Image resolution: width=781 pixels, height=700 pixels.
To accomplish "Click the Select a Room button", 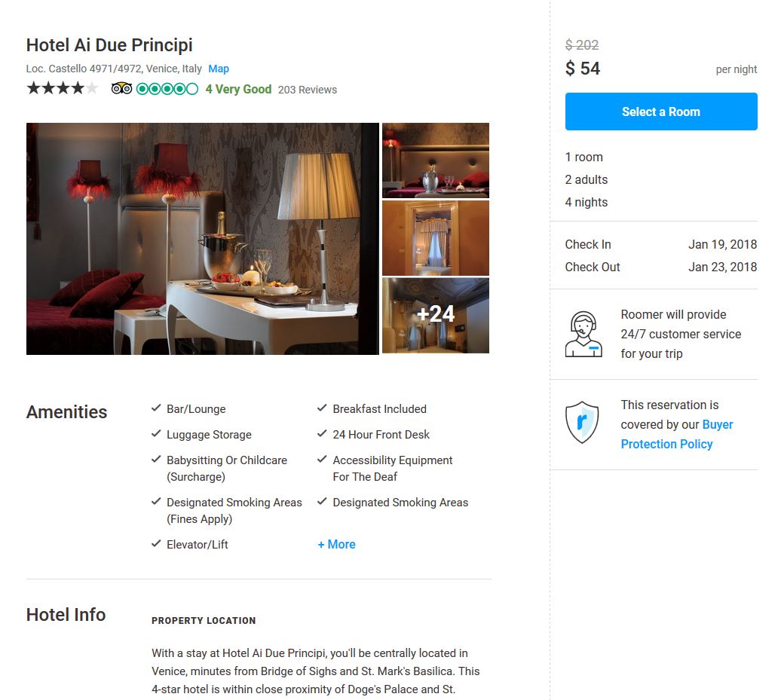I will [x=661, y=112].
